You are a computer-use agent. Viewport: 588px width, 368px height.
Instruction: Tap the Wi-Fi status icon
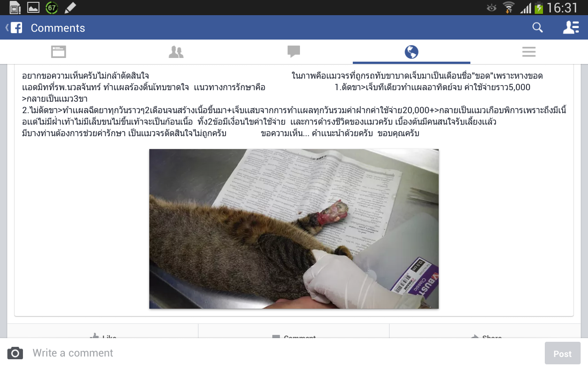click(x=508, y=7)
